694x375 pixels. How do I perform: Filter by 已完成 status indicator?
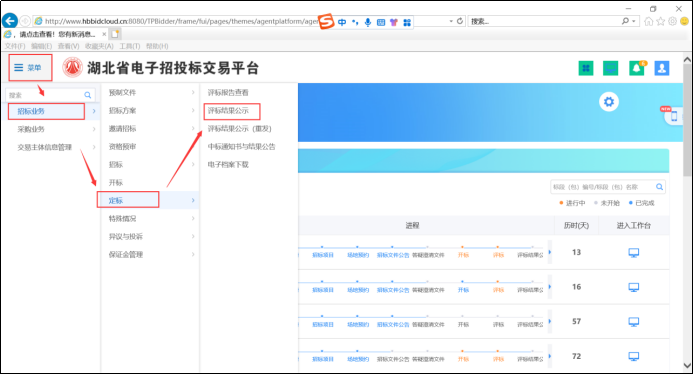641,203
